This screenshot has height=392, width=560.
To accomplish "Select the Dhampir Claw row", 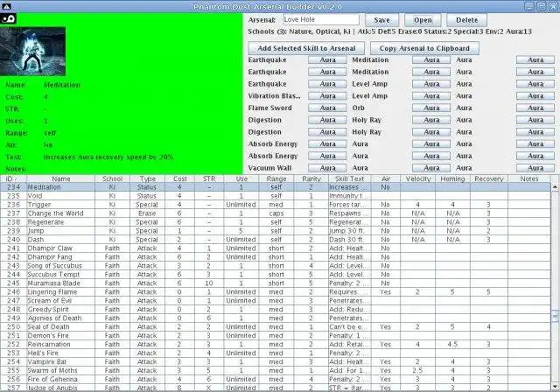I will pyautogui.click(x=276, y=248).
